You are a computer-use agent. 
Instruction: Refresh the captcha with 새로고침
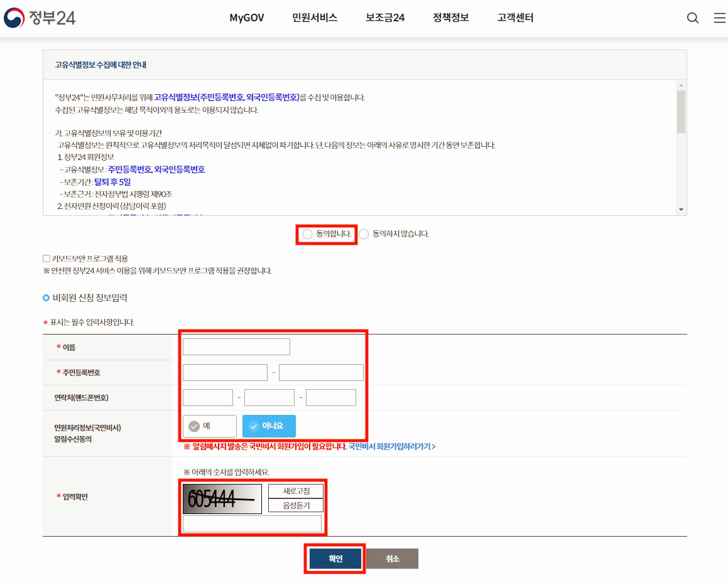(295, 490)
